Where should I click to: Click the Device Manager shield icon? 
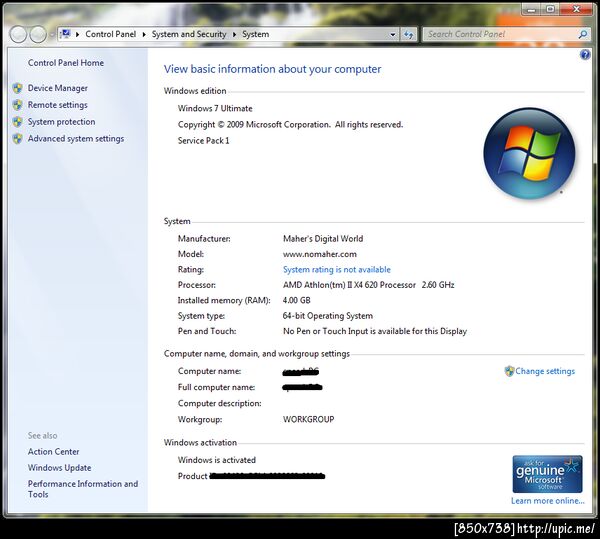tap(17, 88)
